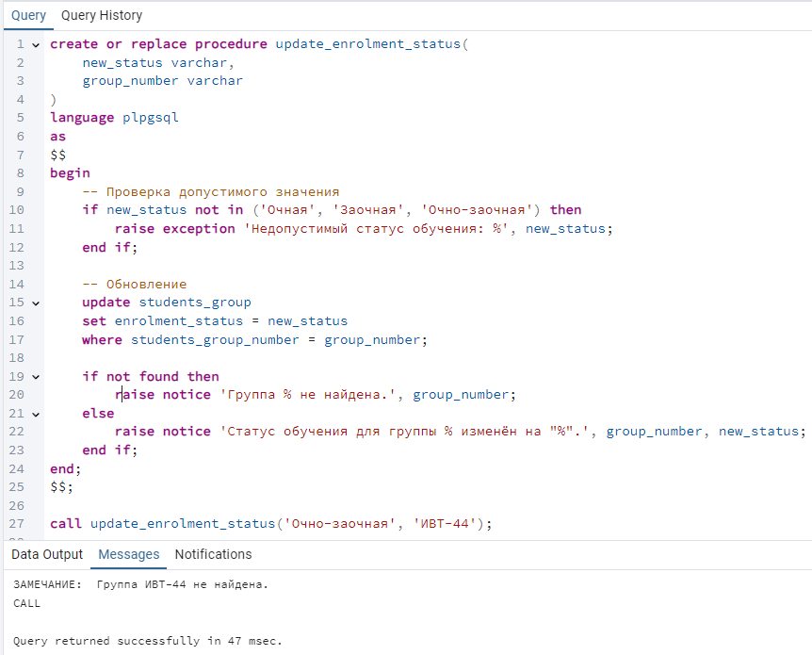This screenshot has height=655, width=812.
Task: Click the 'begin' keyword on line 8
Action: (x=70, y=173)
